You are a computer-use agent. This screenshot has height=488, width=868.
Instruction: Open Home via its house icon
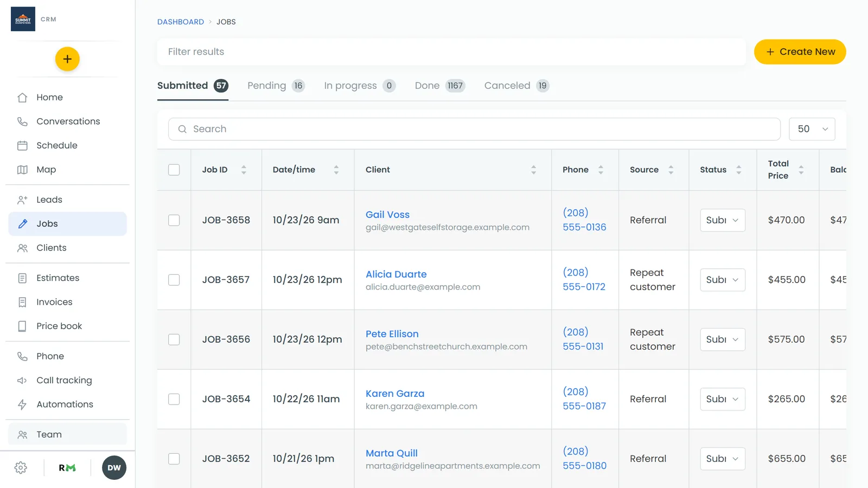click(x=22, y=98)
